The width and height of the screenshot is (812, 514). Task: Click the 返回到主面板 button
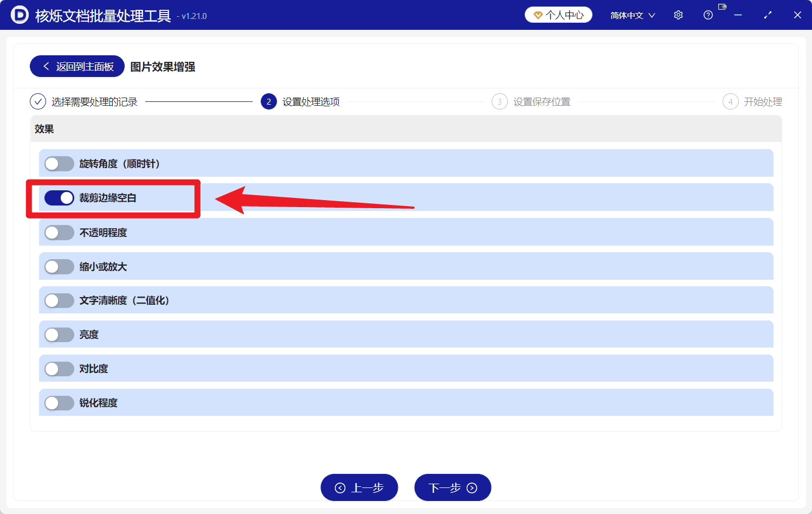[x=76, y=66]
